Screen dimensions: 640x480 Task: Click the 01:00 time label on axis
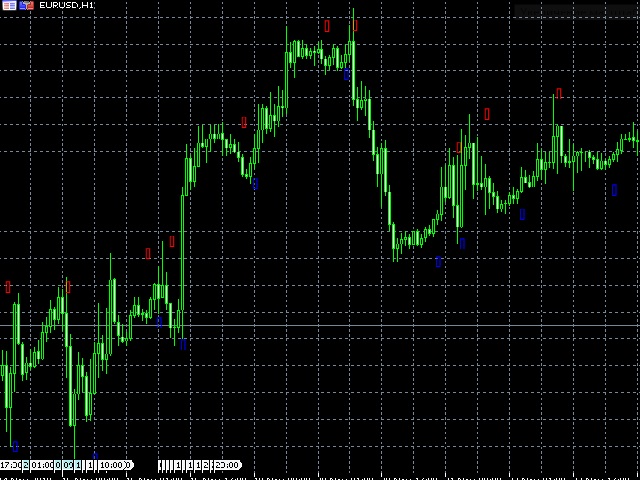click(41, 465)
